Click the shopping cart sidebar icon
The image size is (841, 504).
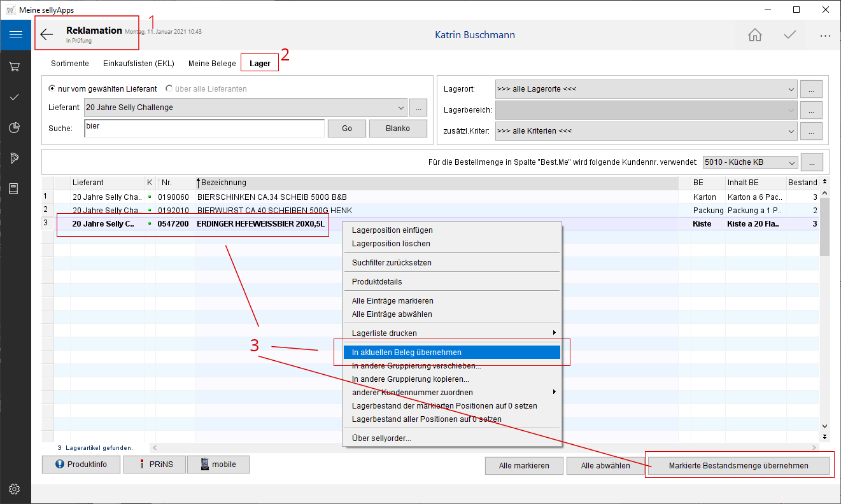[15, 66]
